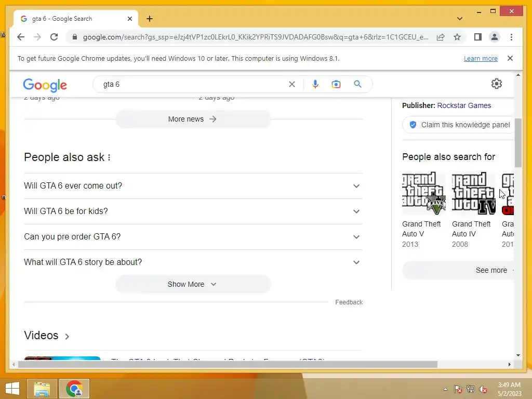
Task: Open Chrome's three-dot menu
Action: pos(511,37)
